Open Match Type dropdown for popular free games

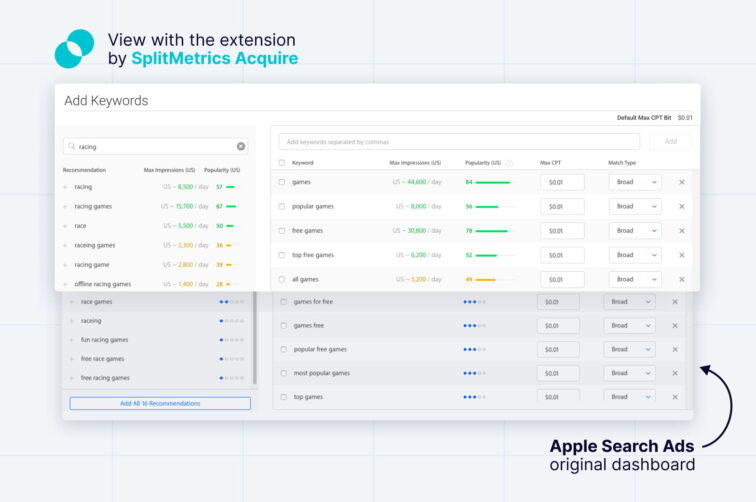coord(629,350)
